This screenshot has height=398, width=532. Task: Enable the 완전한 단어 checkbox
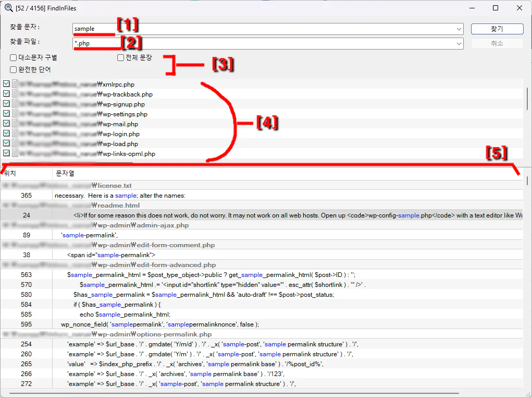13,69
